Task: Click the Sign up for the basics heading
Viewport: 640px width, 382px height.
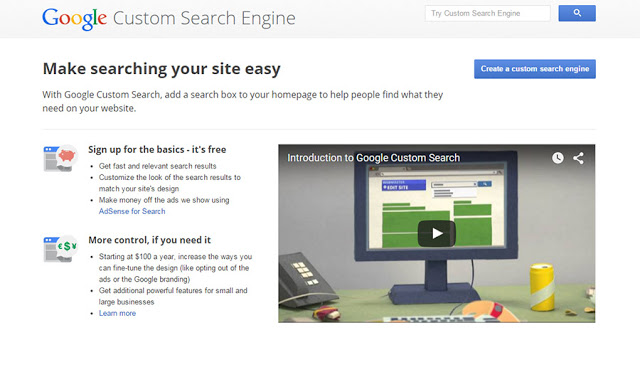Action: click(x=157, y=150)
